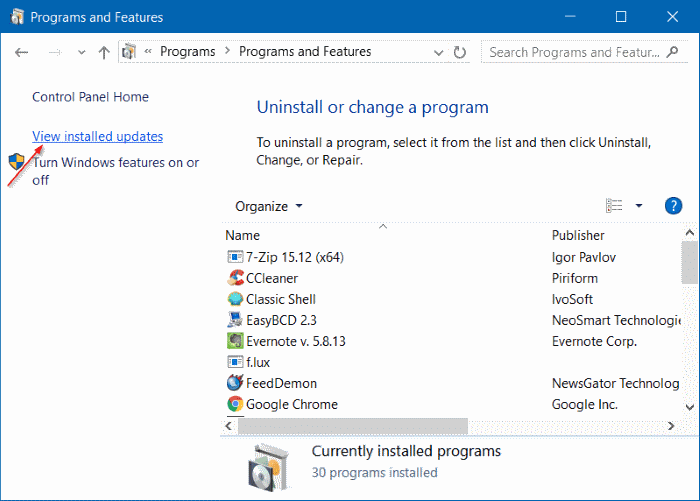The width and height of the screenshot is (700, 501).
Task: Click the 7-Zip program icon
Action: click(235, 257)
